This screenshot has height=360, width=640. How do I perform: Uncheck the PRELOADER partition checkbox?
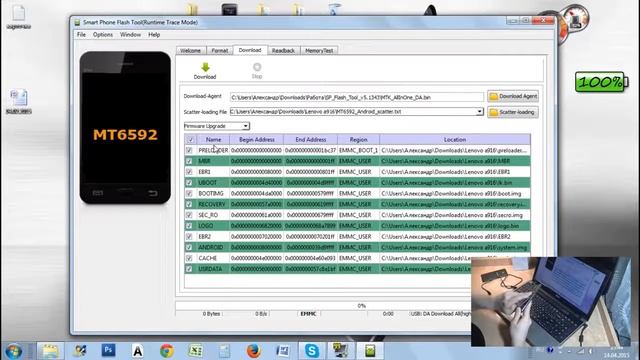pos(189,150)
